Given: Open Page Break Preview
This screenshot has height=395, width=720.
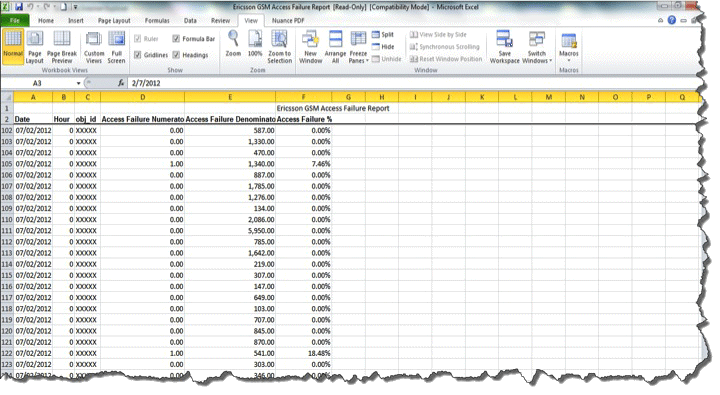Looking at the screenshot, I should point(62,47).
